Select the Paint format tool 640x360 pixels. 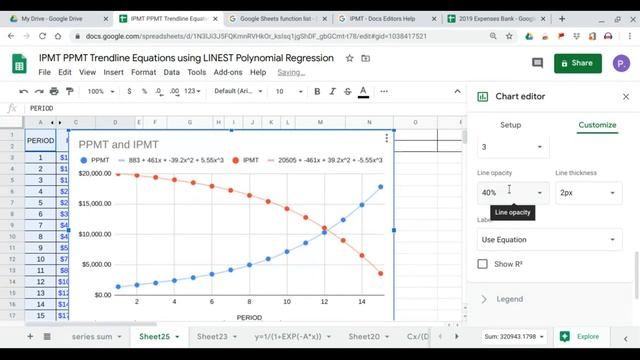(x=70, y=91)
